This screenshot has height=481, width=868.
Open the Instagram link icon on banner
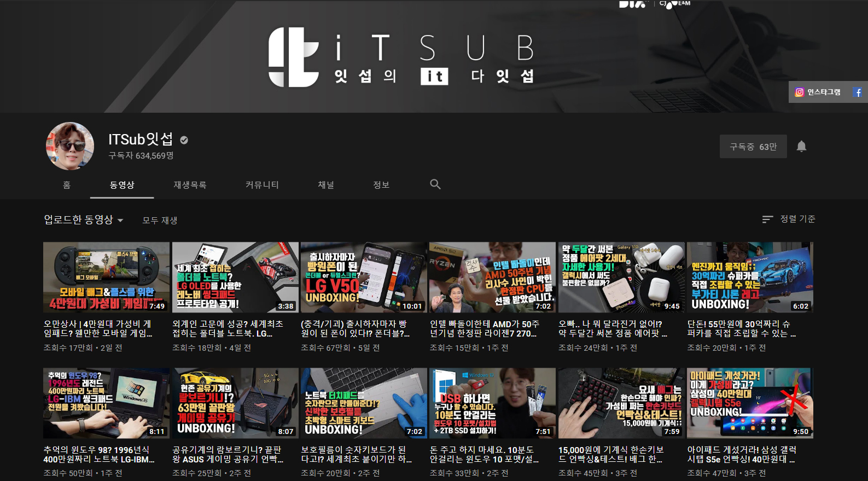[x=800, y=92]
